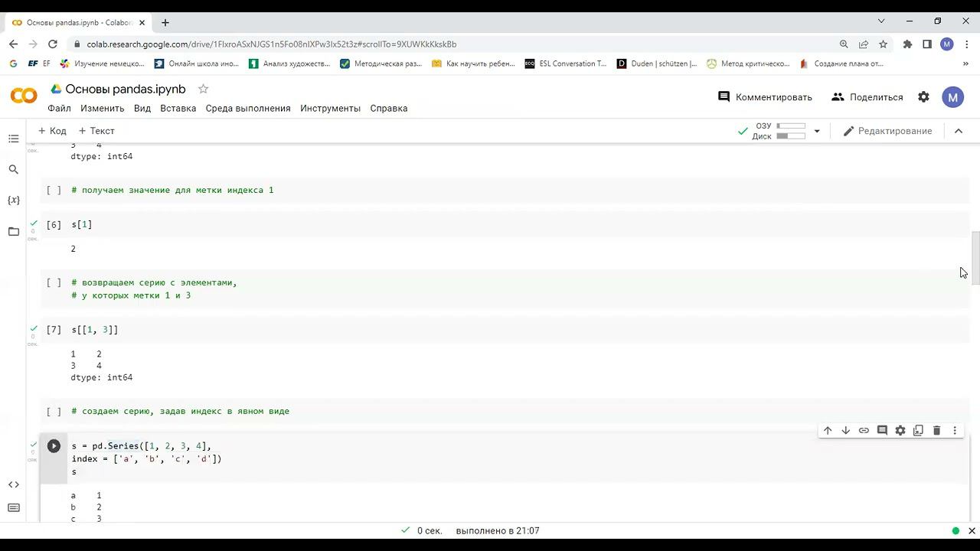Move the selected cell down
Screen dimensions: 980x551
point(845,431)
